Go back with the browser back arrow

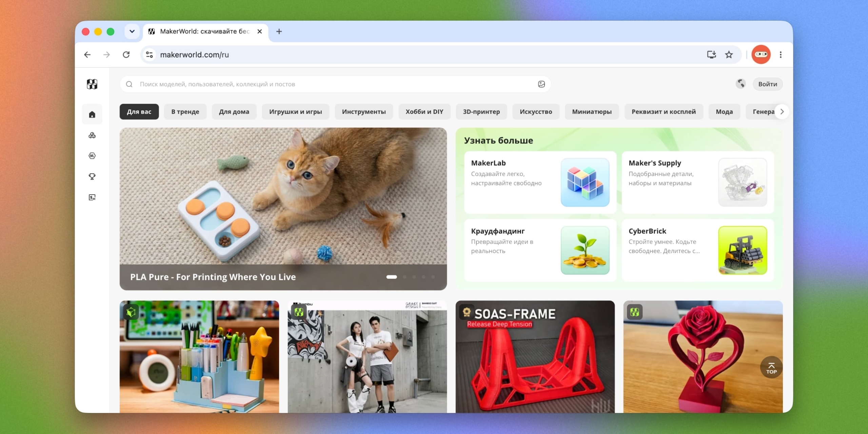(87, 55)
